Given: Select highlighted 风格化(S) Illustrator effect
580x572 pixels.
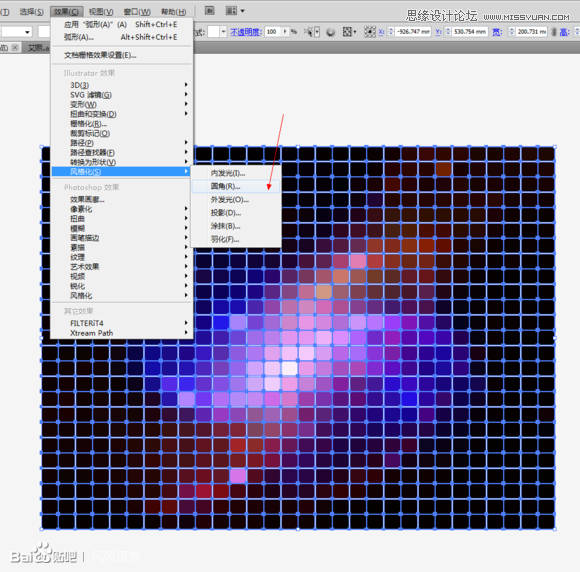Looking at the screenshot, I should (x=122, y=171).
